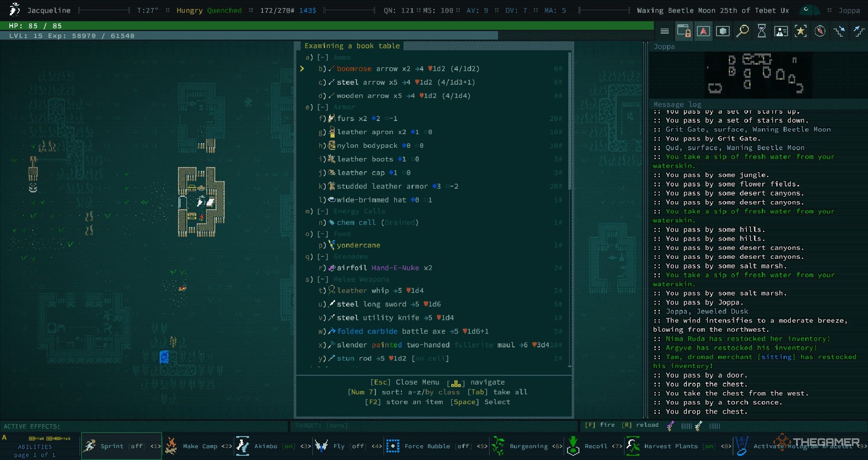
Task: Toggle the Akimbo ability
Action: tap(273, 446)
